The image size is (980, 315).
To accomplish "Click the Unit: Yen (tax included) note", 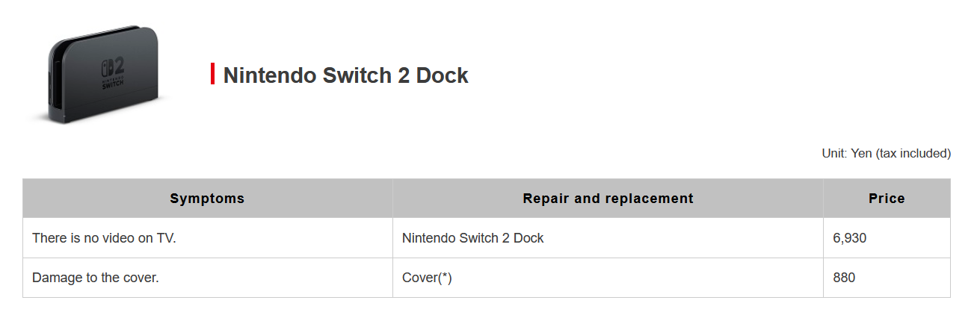I will tap(886, 153).
